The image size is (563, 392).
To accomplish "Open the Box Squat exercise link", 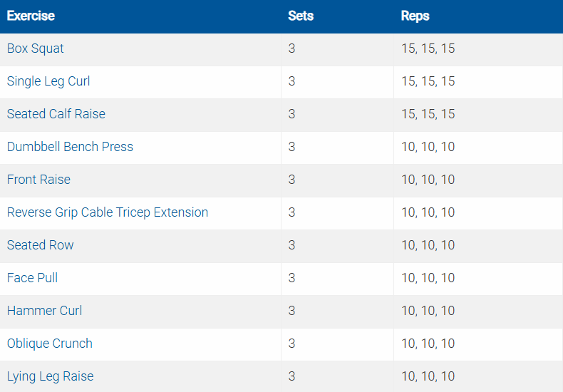I will [x=36, y=48].
